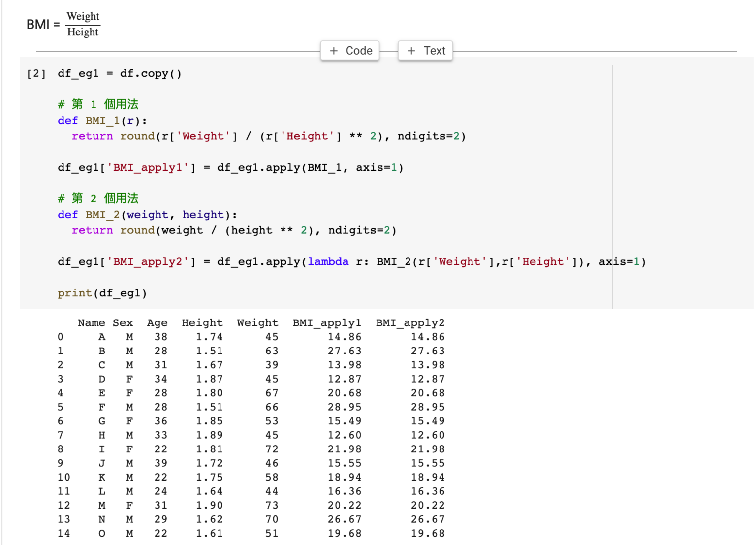Select the comment 第 2 個用法
Viewport: 756px width, 545px height.
coord(98,198)
